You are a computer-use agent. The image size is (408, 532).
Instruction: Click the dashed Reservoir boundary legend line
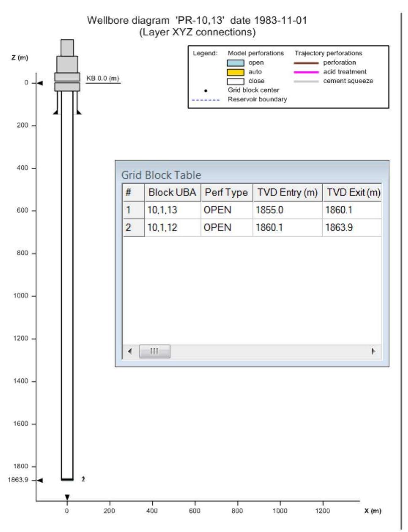(x=206, y=100)
